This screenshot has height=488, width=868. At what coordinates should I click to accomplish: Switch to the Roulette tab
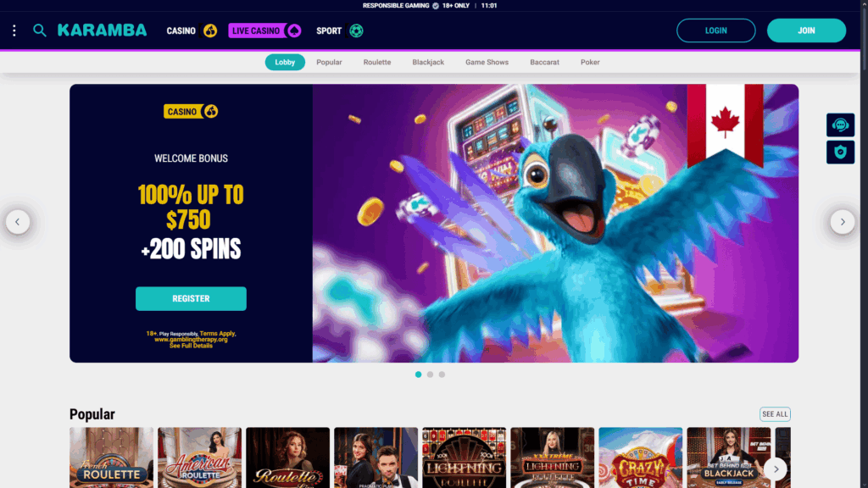coord(377,62)
